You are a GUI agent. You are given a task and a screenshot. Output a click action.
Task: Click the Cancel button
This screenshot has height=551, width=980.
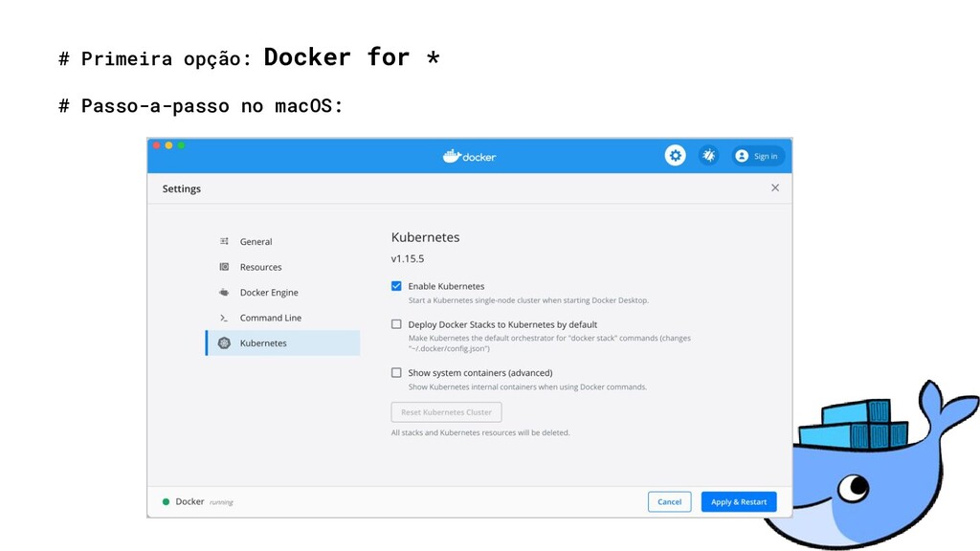click(x=669, y=501)
